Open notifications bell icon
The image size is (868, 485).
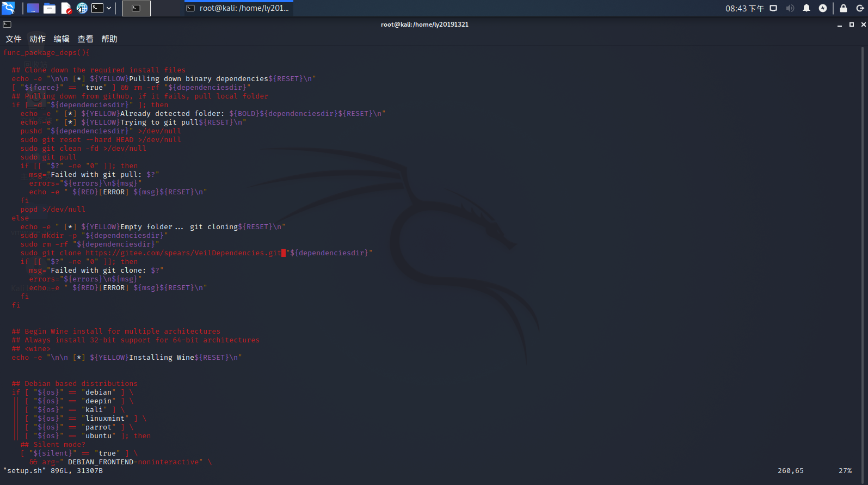coord(807,8)
